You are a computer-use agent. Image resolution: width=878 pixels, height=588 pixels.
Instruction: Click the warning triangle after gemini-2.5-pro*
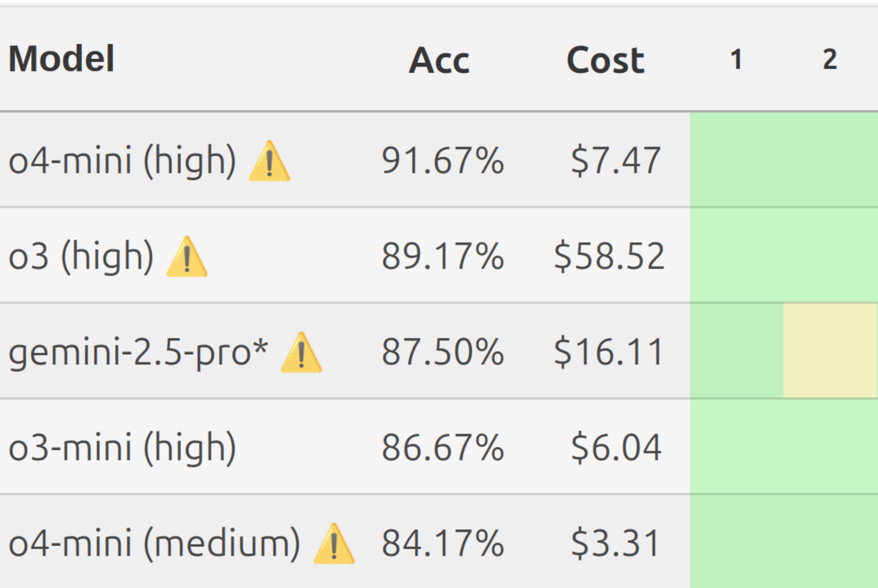pos(301,352)
